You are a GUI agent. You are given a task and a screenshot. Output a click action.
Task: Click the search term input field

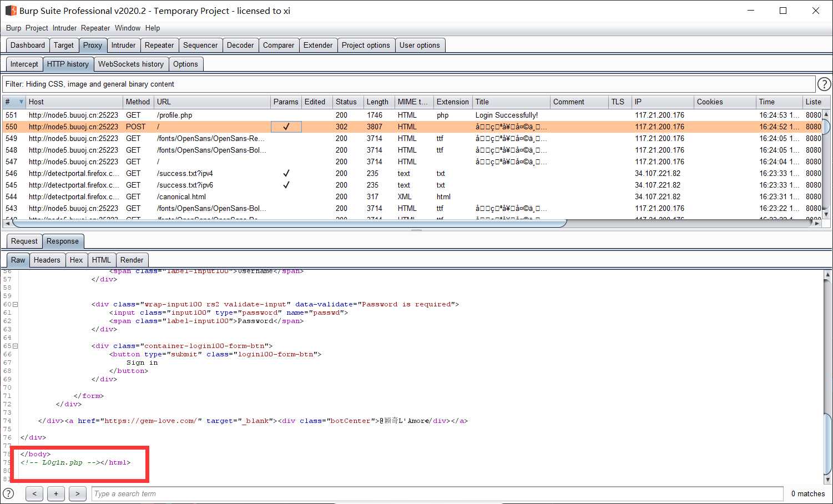[438, 493]
